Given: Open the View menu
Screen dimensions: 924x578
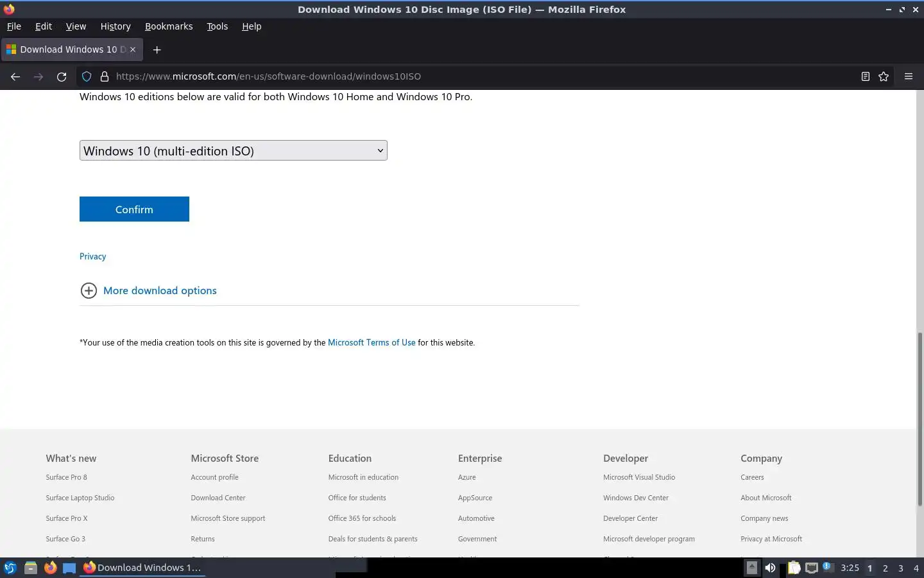Looking at the screenshot, I should 76,26.
